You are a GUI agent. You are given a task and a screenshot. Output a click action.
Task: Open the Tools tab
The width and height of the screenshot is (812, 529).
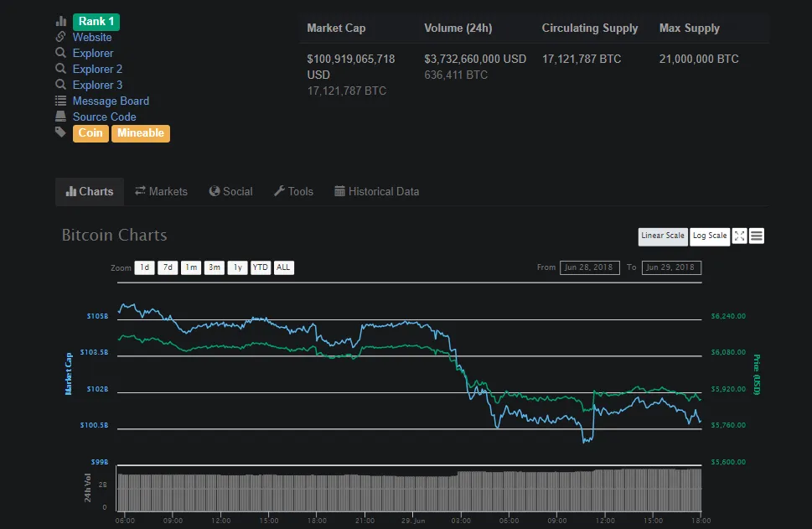coord(293,192)
